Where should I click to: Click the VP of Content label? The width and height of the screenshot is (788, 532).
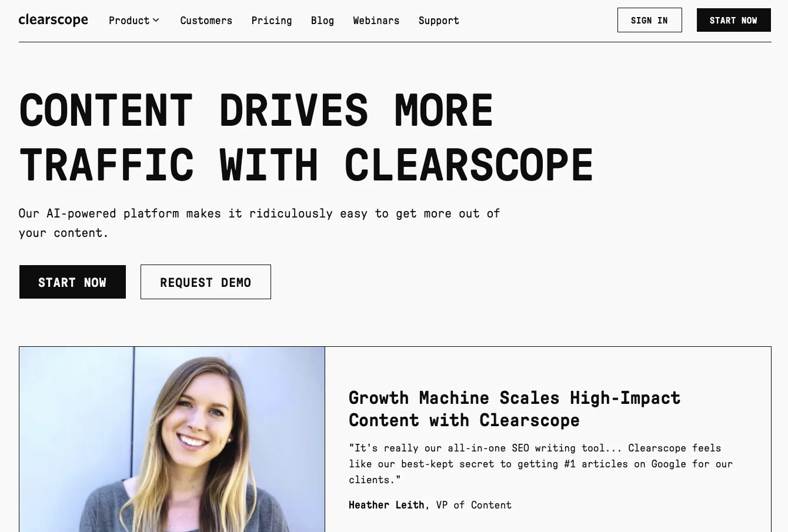pyautogui.click(x=473, y=504)
